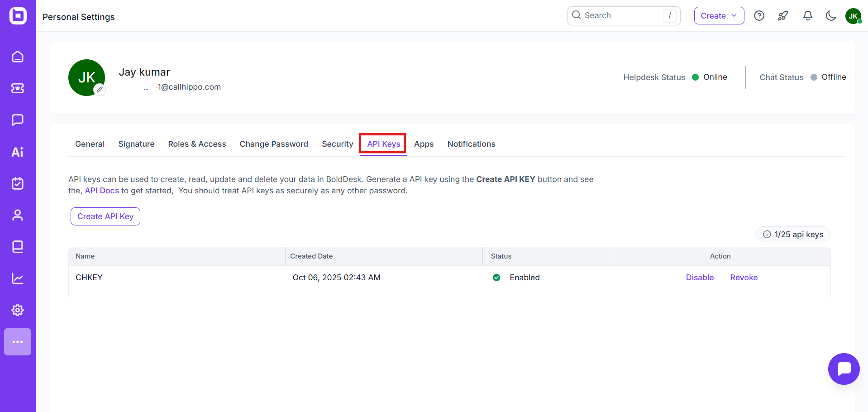Viewport: 868px width, 412px height.
Task: Open the JK profile avatar menu
Action: pos(853,16)
